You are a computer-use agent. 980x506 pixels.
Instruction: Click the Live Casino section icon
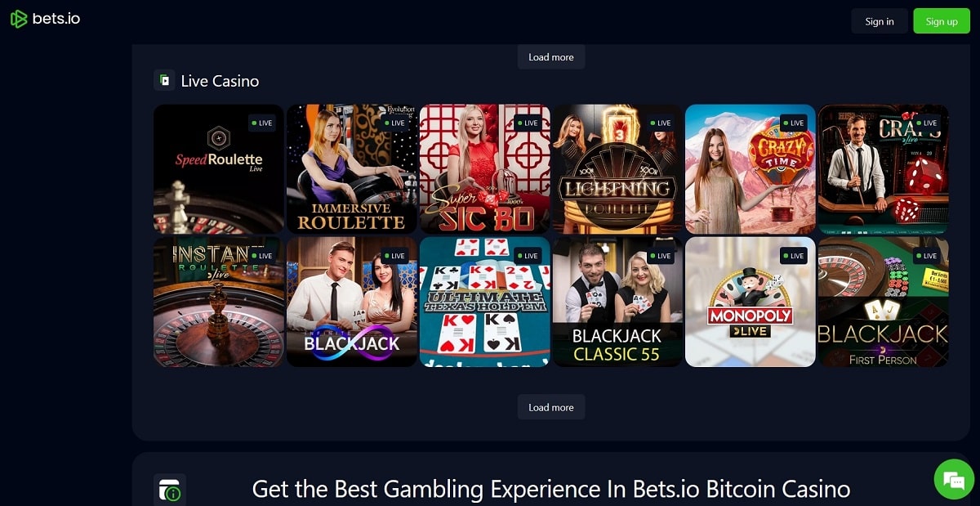[164, 80]
